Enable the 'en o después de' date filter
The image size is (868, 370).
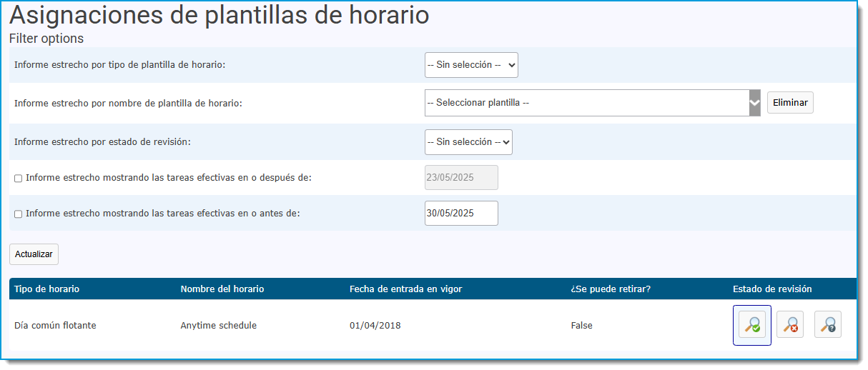(19, 178)
